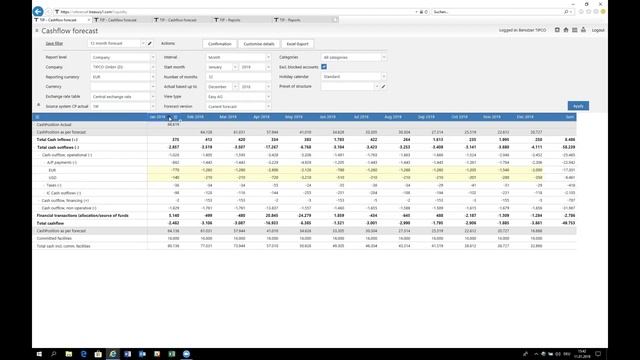Go back using the browser back arrow
This screenshot has height=360, width=640.
[x=38, y=11]
